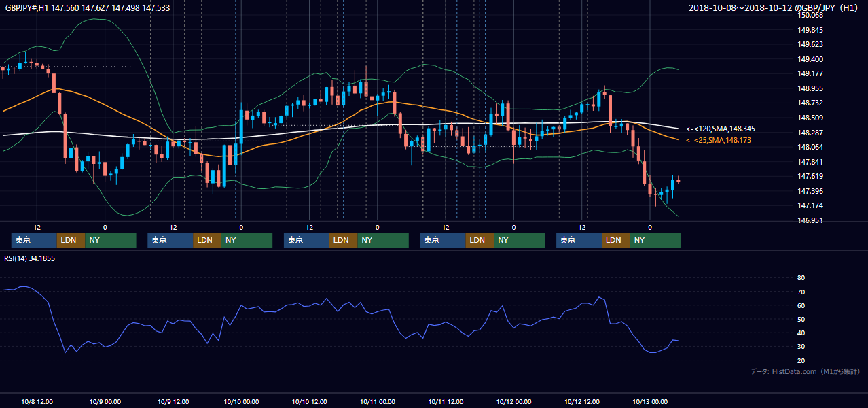This screenshot has width=868, height=408.
Task: Click RSI level label 20
Action: pyautogui.click(x=801, y=360)
